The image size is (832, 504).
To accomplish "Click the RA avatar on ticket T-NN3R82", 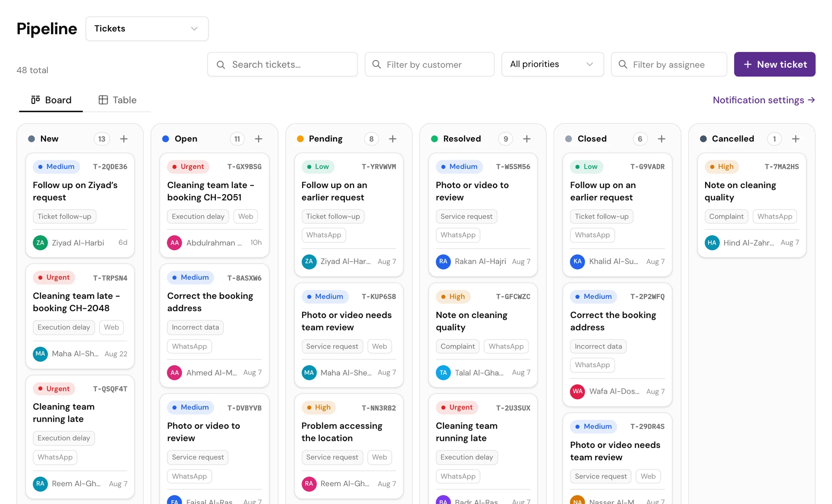I will pos(309,484).
